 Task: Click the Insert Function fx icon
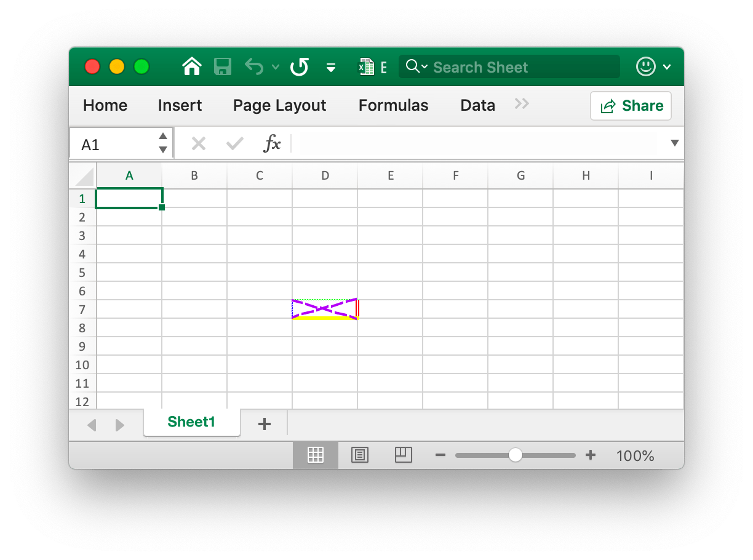coord(272,143)
